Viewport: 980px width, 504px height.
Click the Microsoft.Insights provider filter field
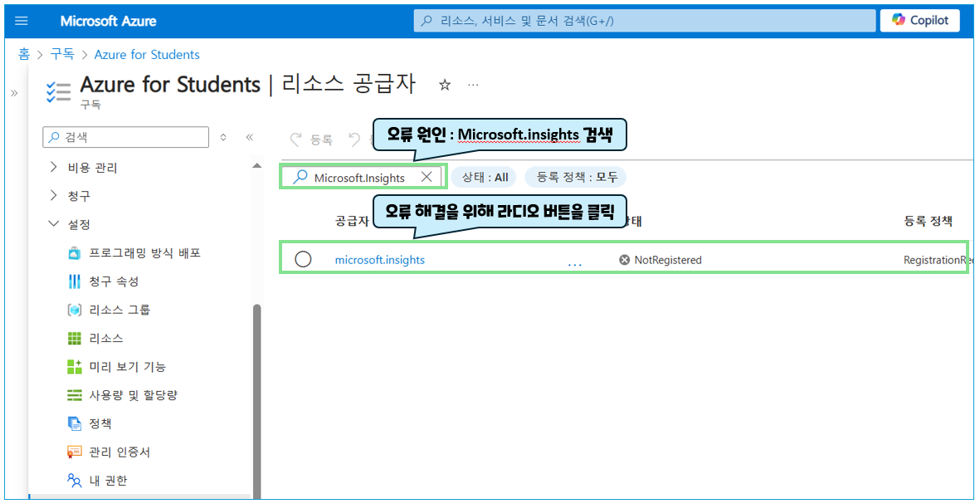[x=363, y=177]
